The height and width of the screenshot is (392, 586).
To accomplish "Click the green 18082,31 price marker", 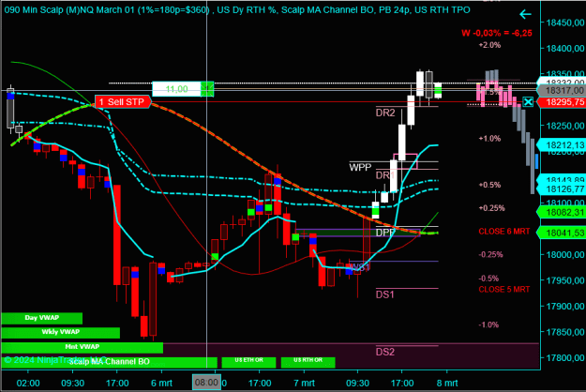I will [x=562, y=212].
